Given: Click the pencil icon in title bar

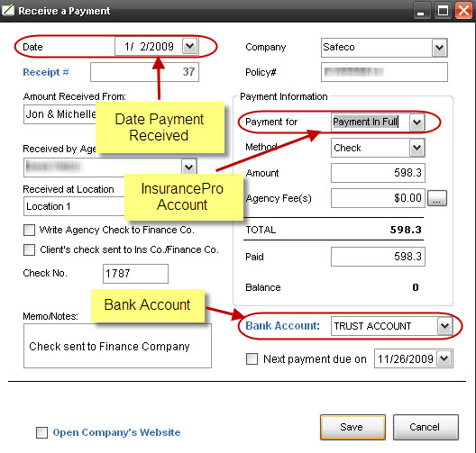Looking at the screenshot, I should coord(7,9).
